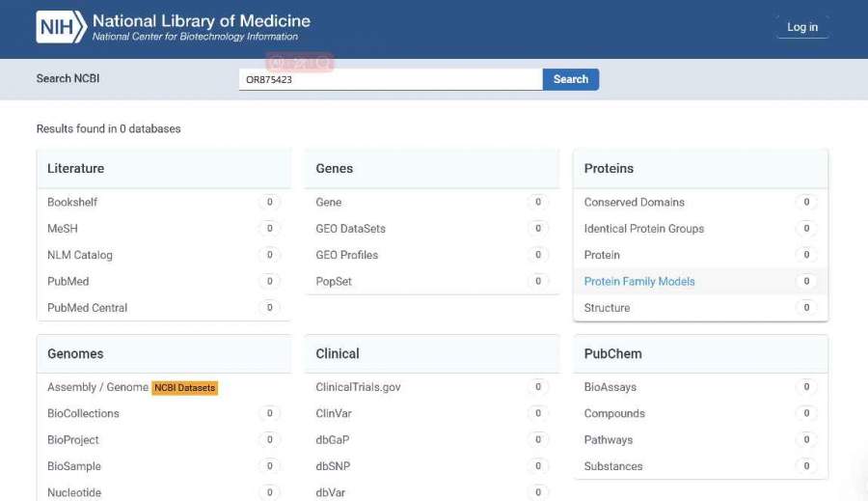Open the Protein Family Models database
The height and width of the screenshot is (501, 868).
click(639, 282)
